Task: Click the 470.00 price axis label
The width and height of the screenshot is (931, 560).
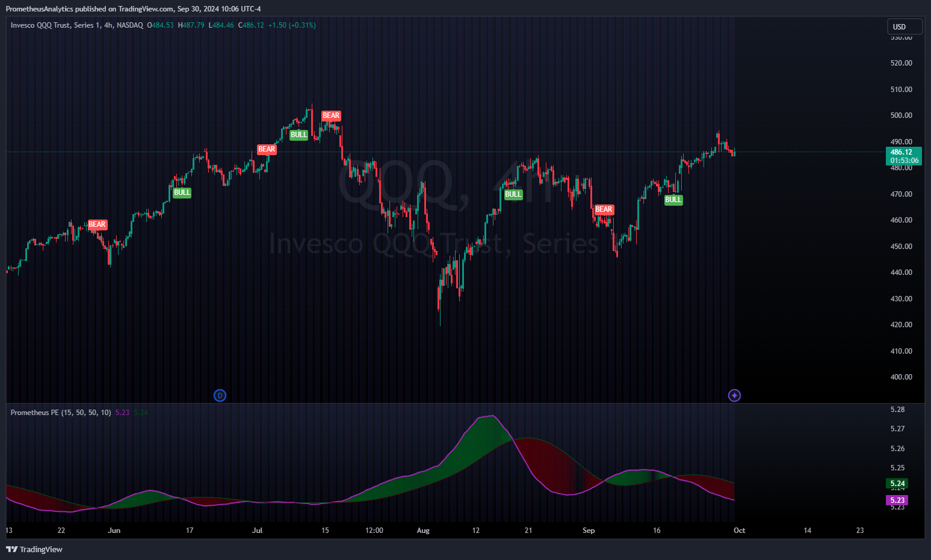Action: [x=901, y=194]
